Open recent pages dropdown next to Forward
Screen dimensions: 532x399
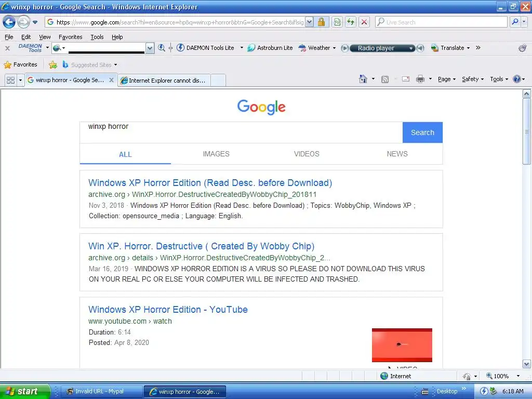35,22
